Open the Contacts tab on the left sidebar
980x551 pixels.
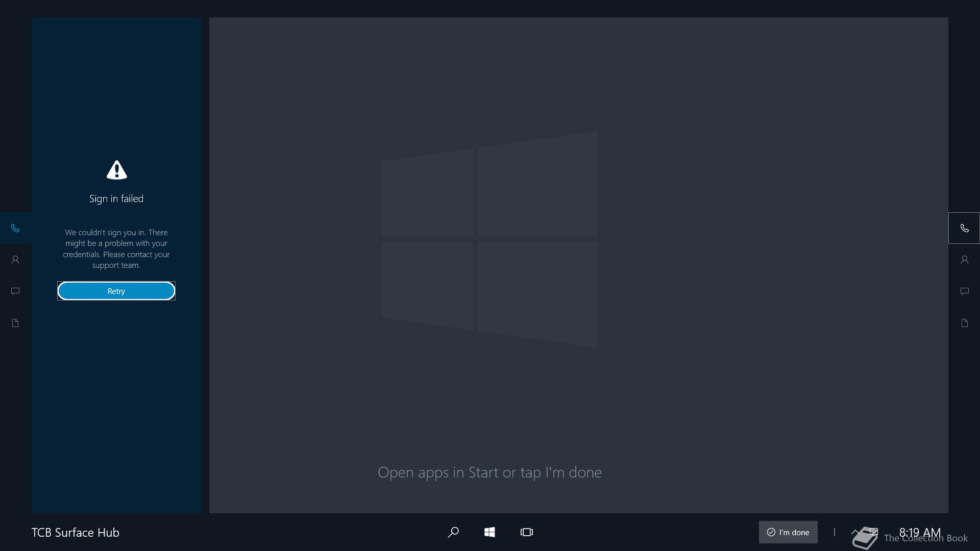15,260
